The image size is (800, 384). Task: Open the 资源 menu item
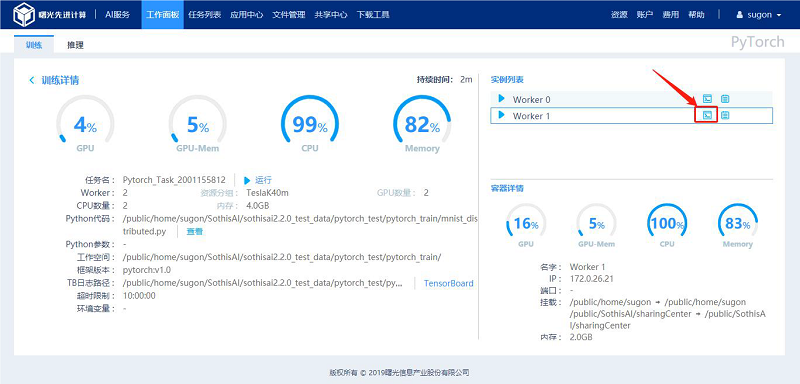(x=619, y=15)
